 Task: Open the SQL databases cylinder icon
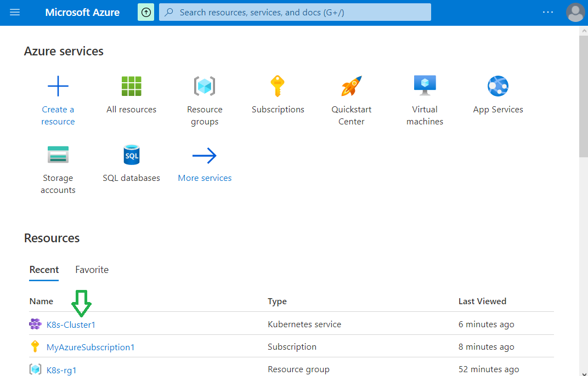(x=131, y=155)
